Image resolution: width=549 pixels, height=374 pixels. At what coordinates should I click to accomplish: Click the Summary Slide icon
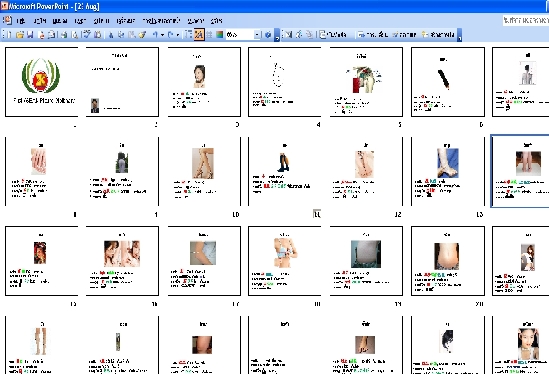click(310, 34)
